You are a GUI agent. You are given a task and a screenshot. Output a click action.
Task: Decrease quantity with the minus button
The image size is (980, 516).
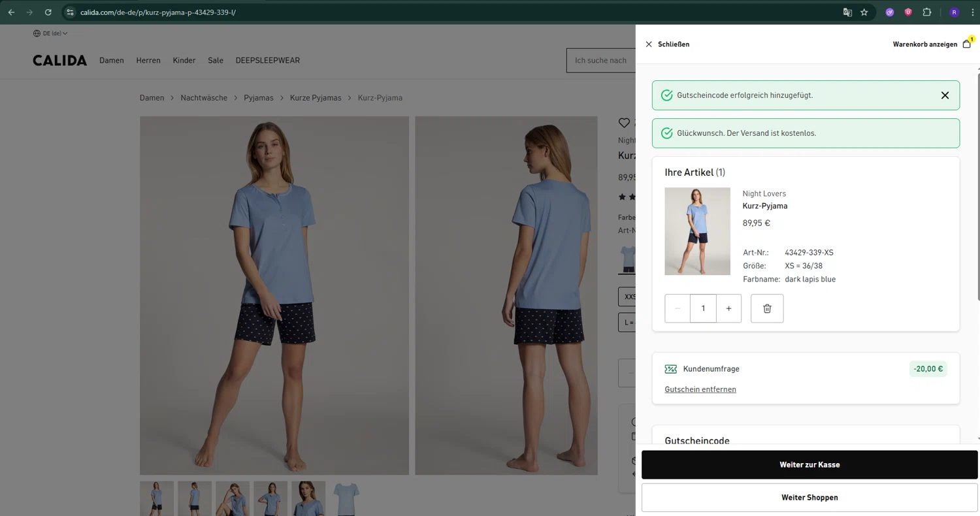pos(678,308)
